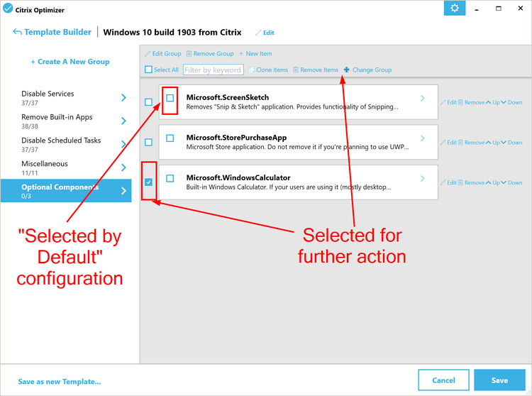Viewport: 532px width, 396px height.
Task: Click the Citrix Optimizer logo icon
Action: point(8,8)
